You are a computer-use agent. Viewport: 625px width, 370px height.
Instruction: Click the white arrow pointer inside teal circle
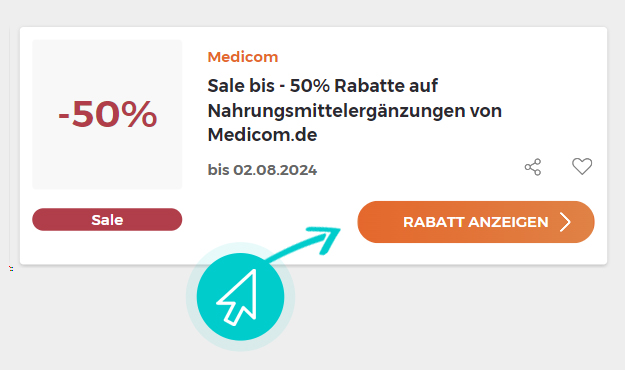tap(237, 297)
